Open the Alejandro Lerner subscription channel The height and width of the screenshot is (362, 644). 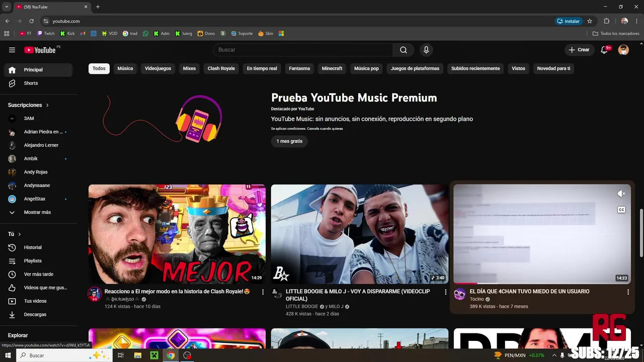(38, 145)
